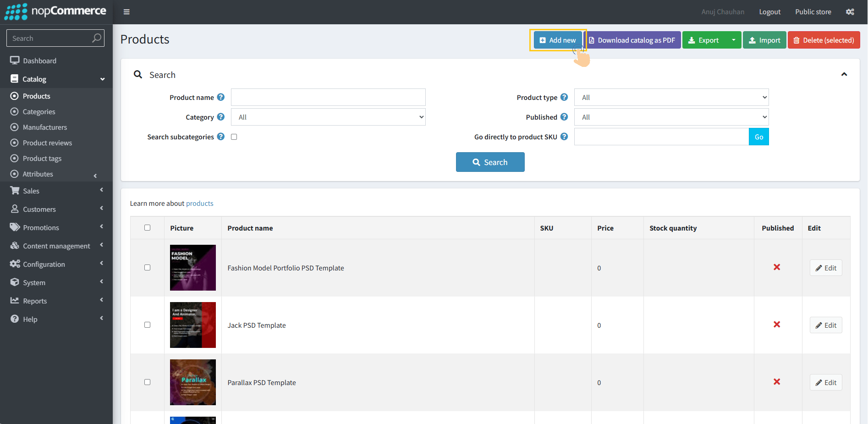Tick the select-all checkbox in table header

point(147,228)
